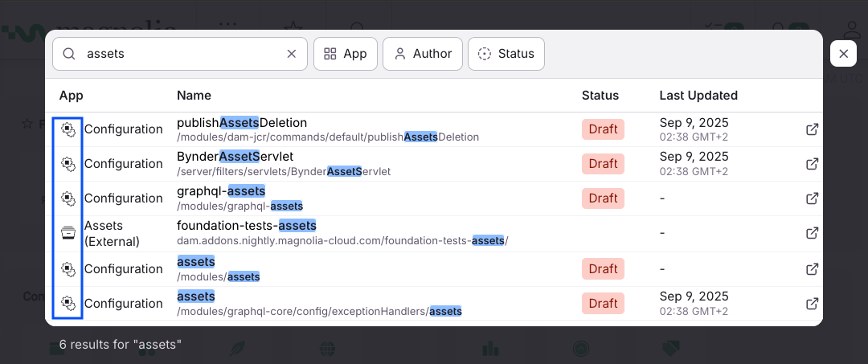868x364 pixels.
Task: Click the Assets (External) app icon
Action: (x=69, y=233)
